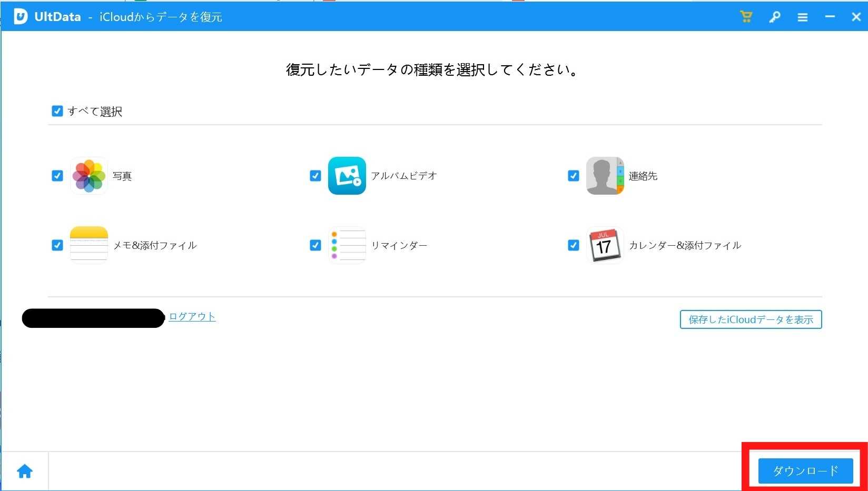Click the shopping cart purchase icon

(x=746, y=17)
